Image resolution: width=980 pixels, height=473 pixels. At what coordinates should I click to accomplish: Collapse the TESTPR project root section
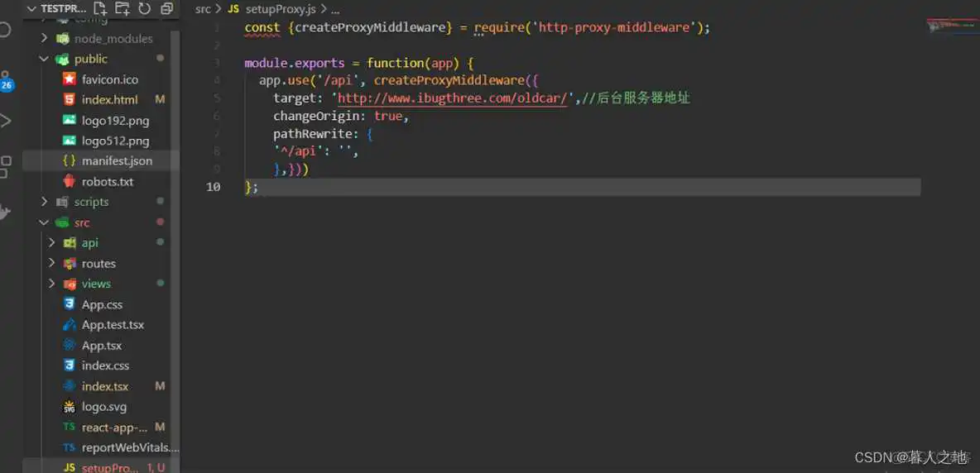(x=31, y=9)
